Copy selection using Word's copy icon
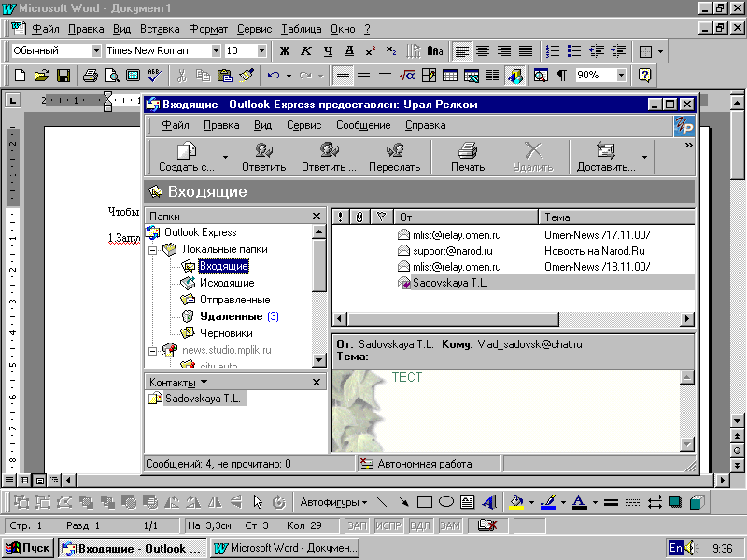 coord(204,76)
